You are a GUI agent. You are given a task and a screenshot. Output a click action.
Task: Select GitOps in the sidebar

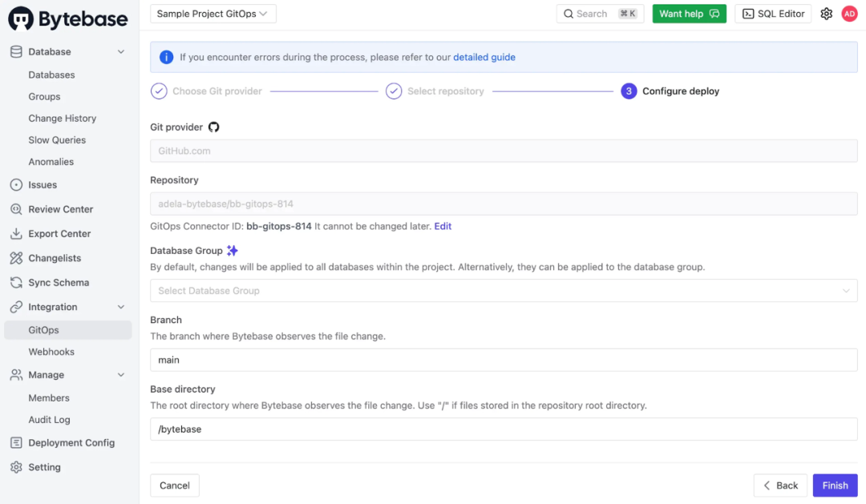68,330
